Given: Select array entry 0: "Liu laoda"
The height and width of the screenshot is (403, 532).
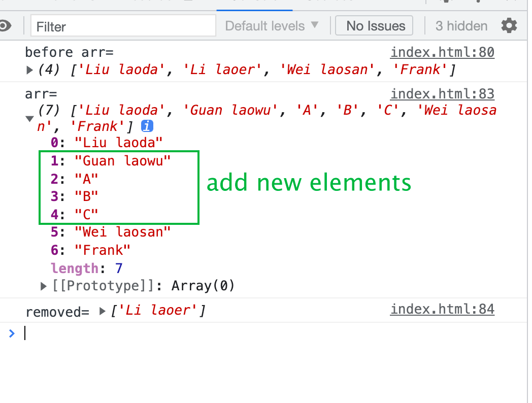Looking at the screenshot, I should 107,143.
